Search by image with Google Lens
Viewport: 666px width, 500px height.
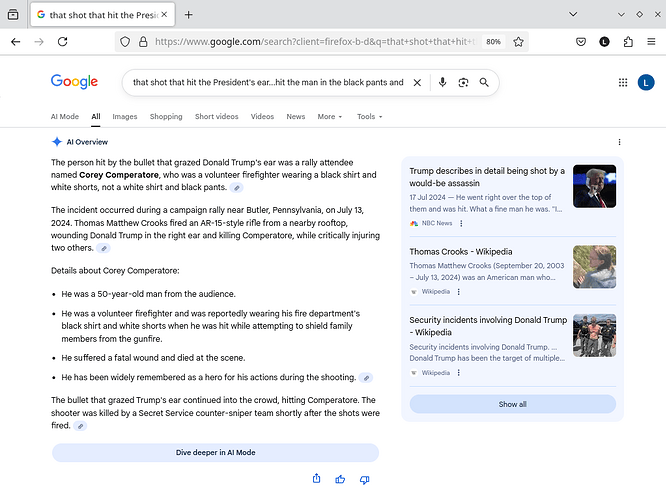click(463, 82)
